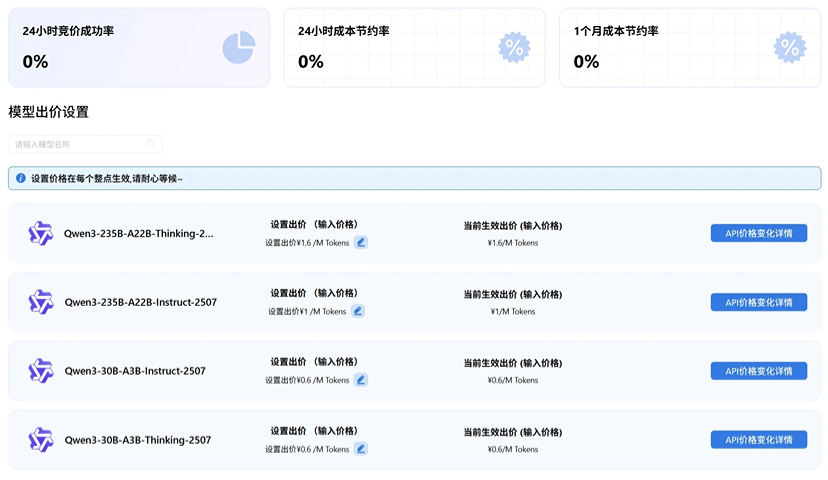Click Qwen logo beside Qwen3-235B-A22B-Thinking row
Screen dimensions: 828x480
pyautogui.click(x=40, y=233)
